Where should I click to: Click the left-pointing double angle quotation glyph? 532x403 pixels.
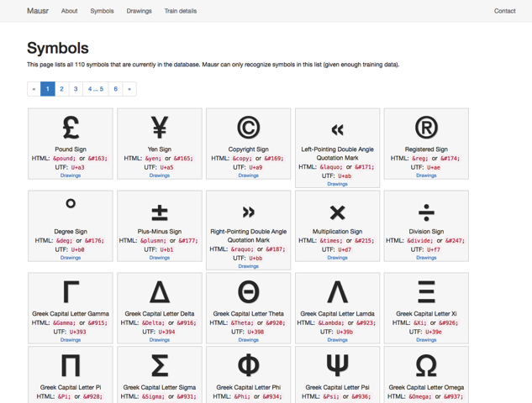point(337,129)
